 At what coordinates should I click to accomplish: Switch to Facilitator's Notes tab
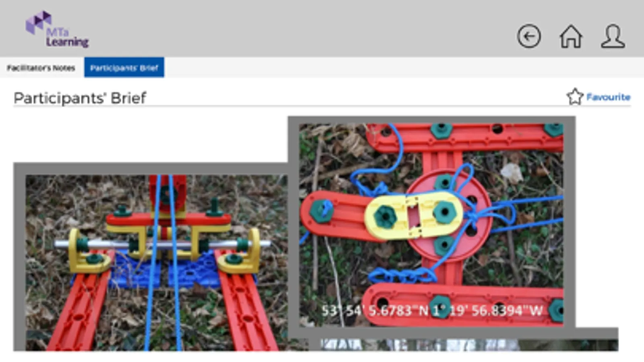[41, 68]
